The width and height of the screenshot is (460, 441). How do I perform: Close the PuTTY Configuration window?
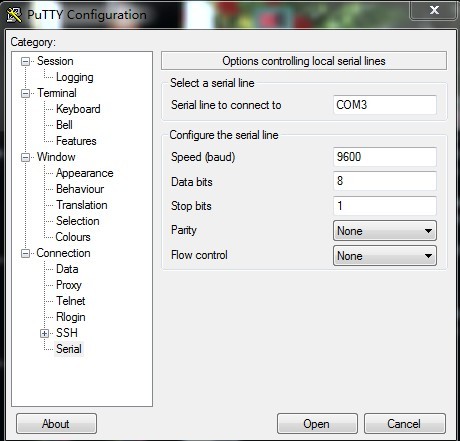(434, 11)
